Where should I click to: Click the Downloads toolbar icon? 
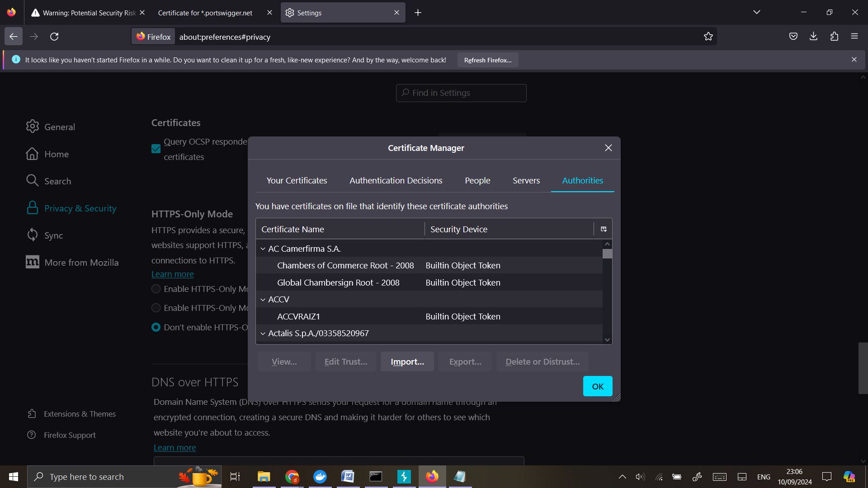[813, 36]
